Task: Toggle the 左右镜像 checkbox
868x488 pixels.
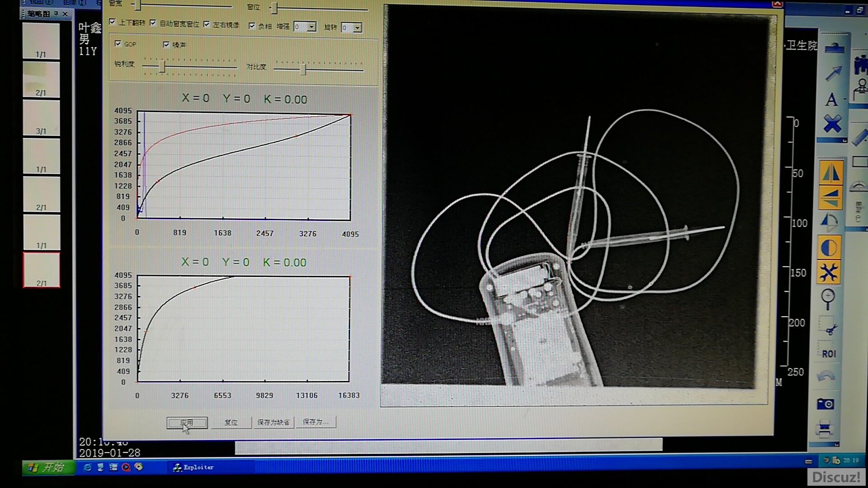Action: point(207,24)
